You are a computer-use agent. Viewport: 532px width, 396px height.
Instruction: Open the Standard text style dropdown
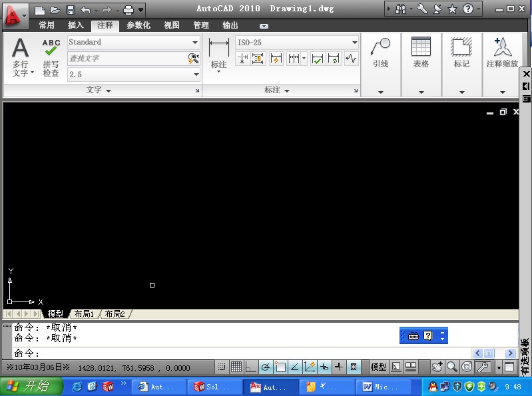pos(133,42)
